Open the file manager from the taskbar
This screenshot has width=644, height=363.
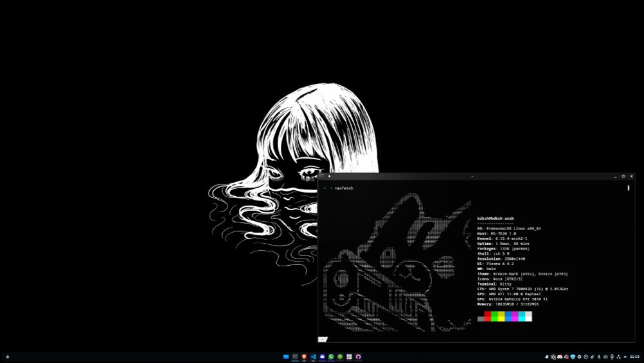click(x=286, y=357)
